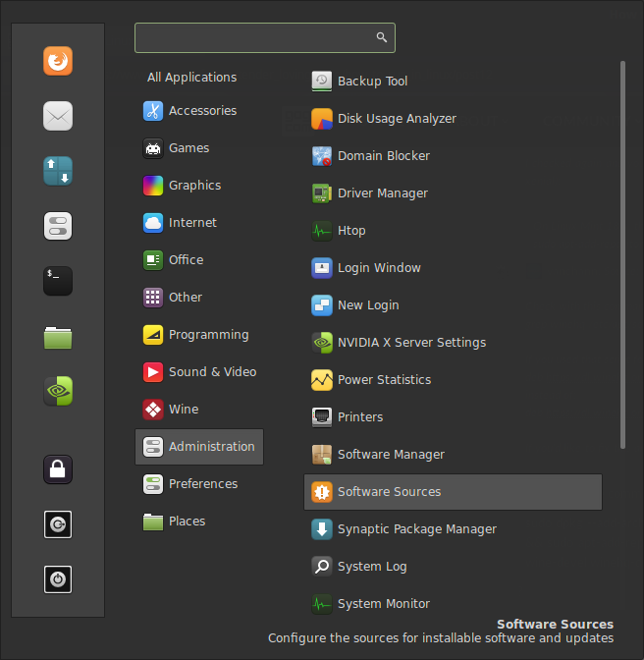This screenshot has height=660, width=644.
Task: Click the Disk Usage Analyzer icon
Action: tap(322, 118)
